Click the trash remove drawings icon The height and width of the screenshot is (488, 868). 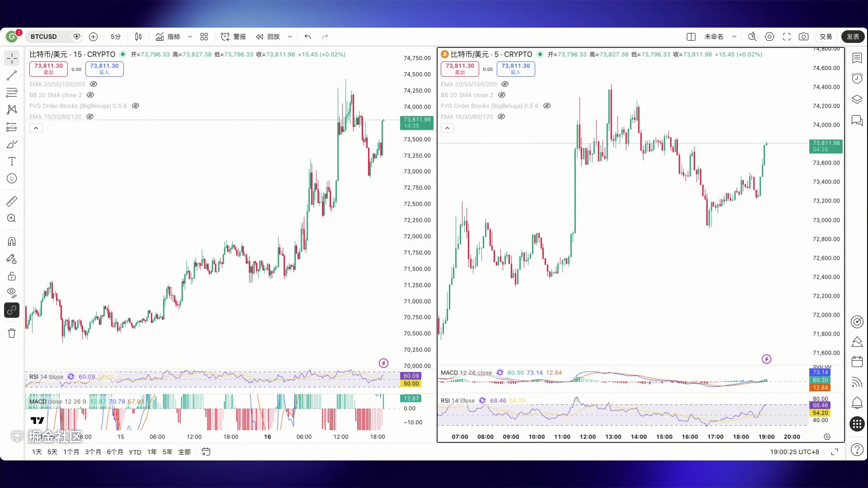click(x=12, y=333)
